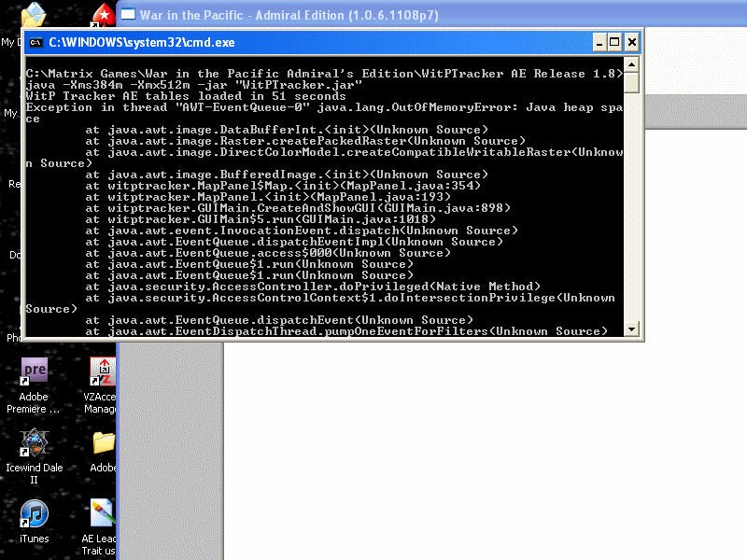Launch Icewind Dale II
This screenshot has width=747, height=560.
[x=35, y=441]
